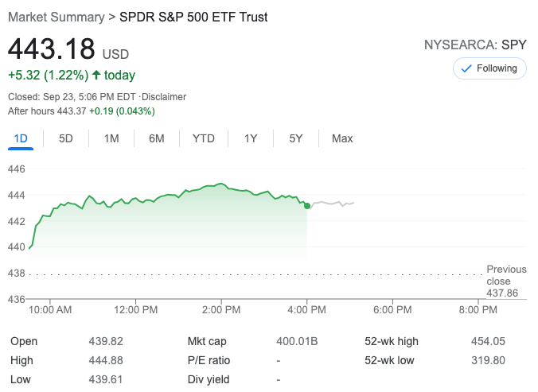Click the Previous close 437.86 label
The image size is (538, 392).
[507, 281]
